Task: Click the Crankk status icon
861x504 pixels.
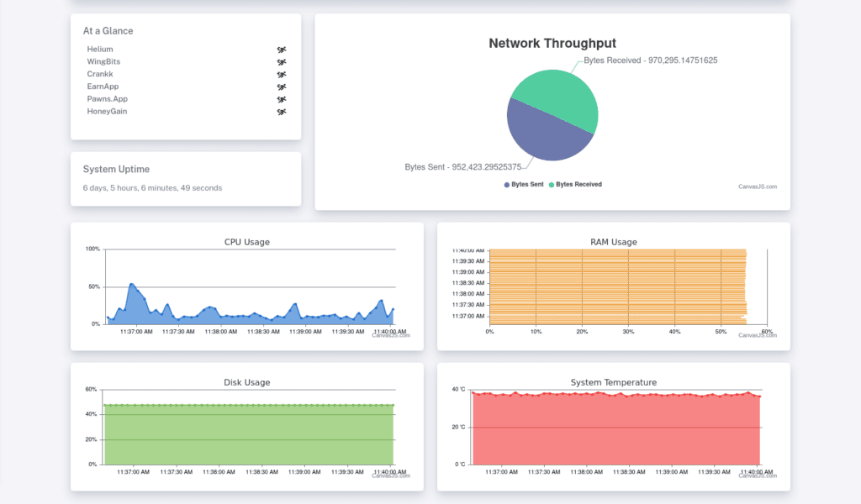Action: pos(280,74)
